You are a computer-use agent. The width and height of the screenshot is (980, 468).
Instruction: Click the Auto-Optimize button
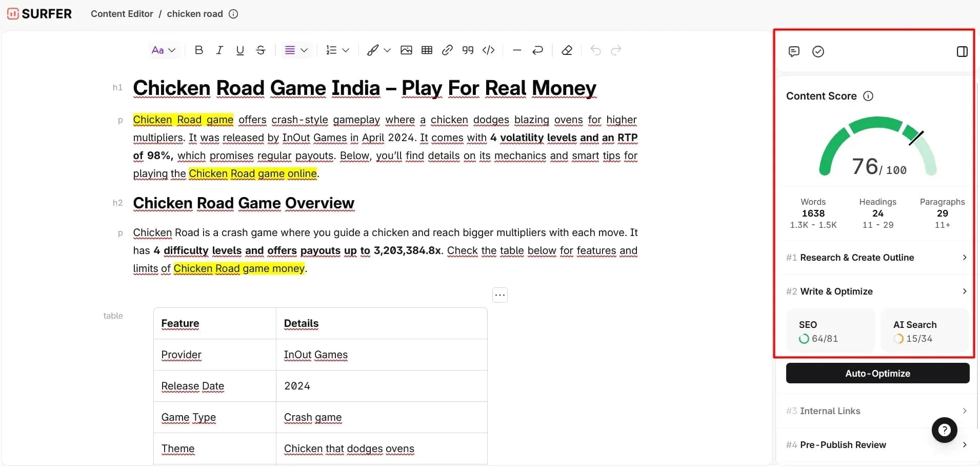[877, 373]
